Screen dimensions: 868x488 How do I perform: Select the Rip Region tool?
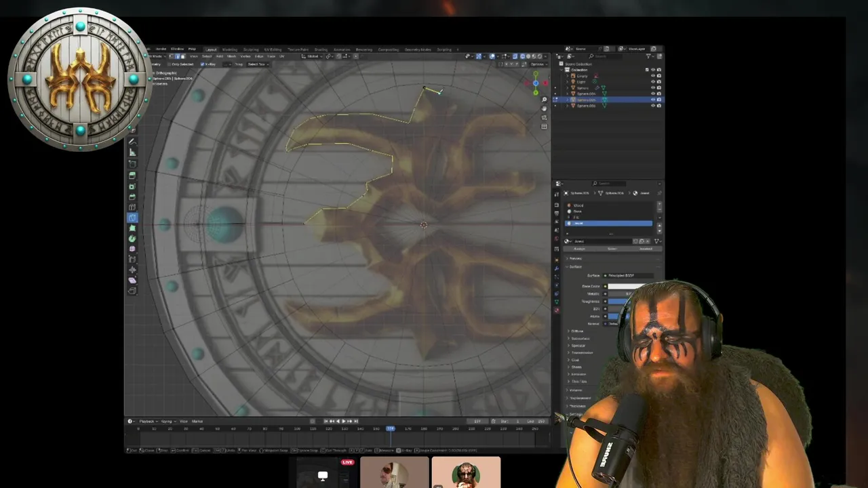click(x=132, y=291)
